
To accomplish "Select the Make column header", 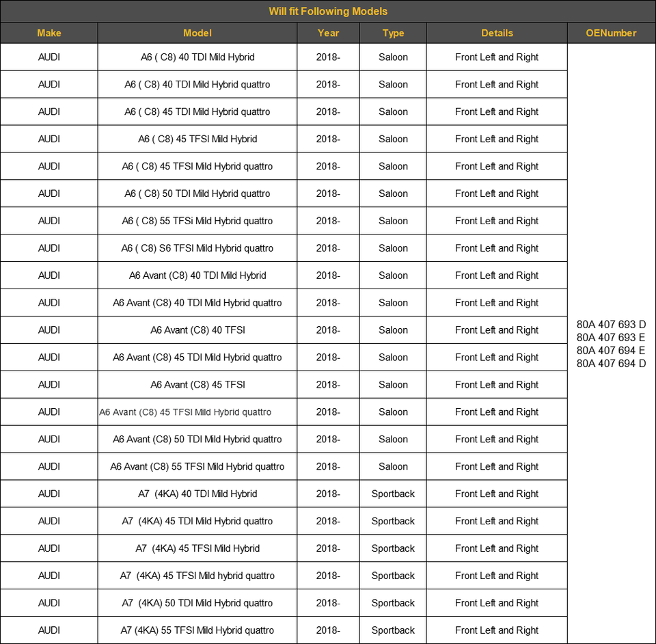I will 49,33.
